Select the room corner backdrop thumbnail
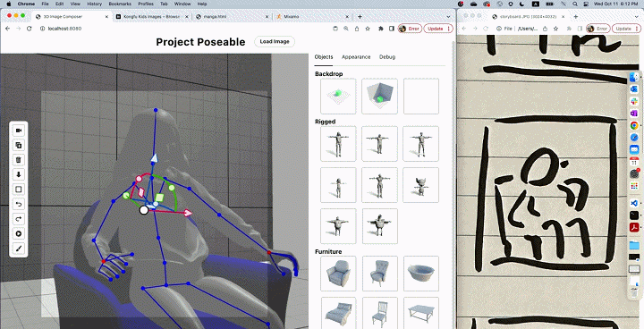This screenshot has width=644, height=329. pos(379,97)
